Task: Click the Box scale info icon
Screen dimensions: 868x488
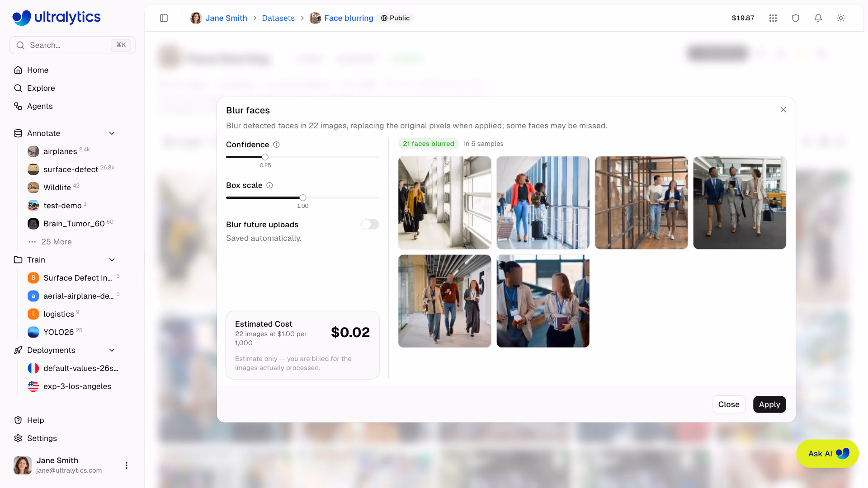Action: point(269,185)
